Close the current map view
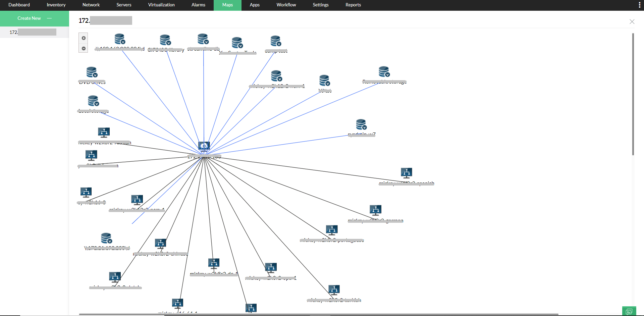Viewport: 644px width, 316px height. coord(632,21)
